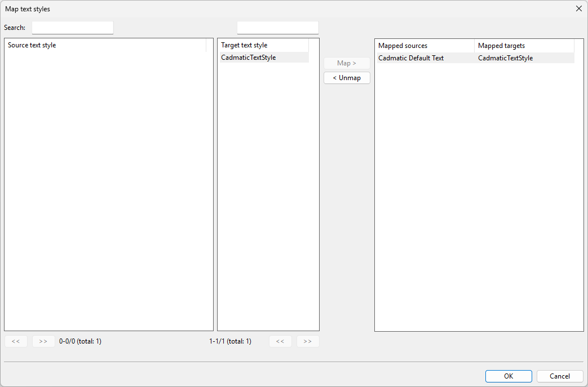This screenshot has height=387, width=588.
Task: Go to next page of source styles
Action: [x=43, y=341]
